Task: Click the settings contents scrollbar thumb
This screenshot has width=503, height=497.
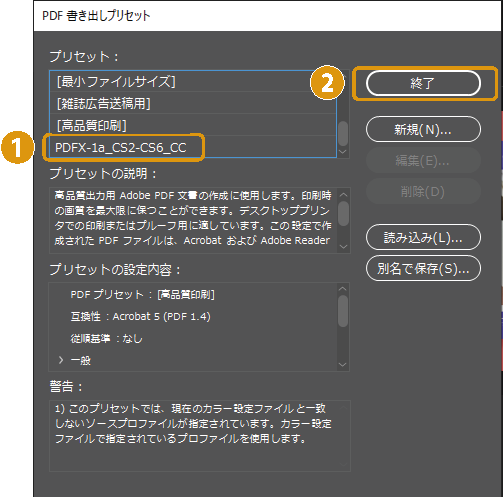Action: click(343, 311)
